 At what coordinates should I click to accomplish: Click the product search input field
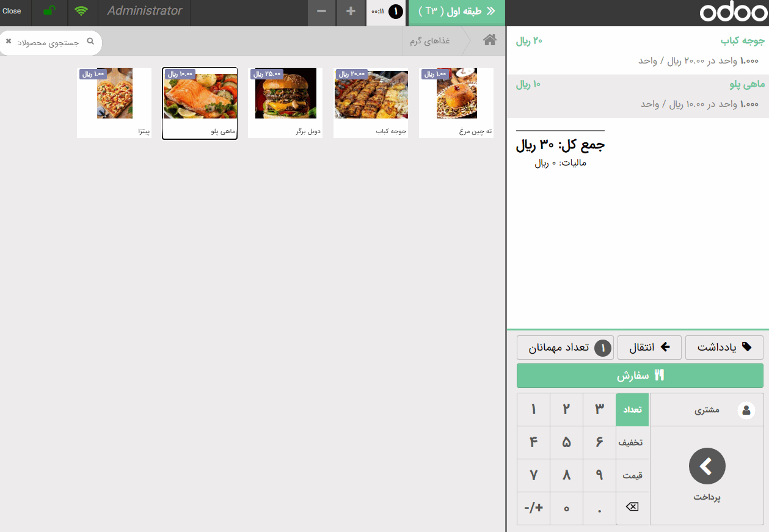pyautogui.click(x=52, y=42)
